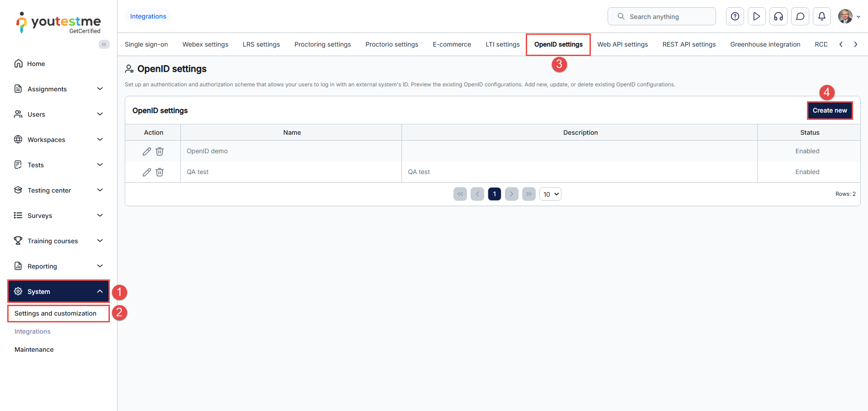
Task: Open the rows-per-page dropdown
Action: (x=550, y=194)
